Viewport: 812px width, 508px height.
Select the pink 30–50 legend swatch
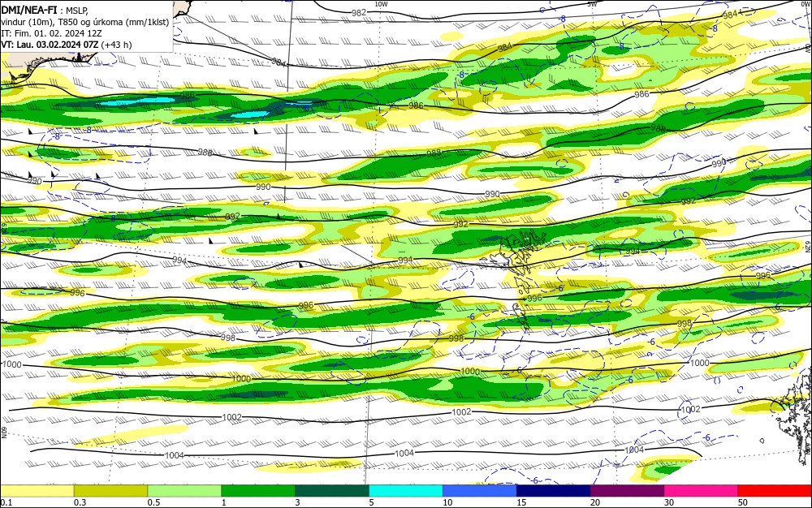point(702,491)
